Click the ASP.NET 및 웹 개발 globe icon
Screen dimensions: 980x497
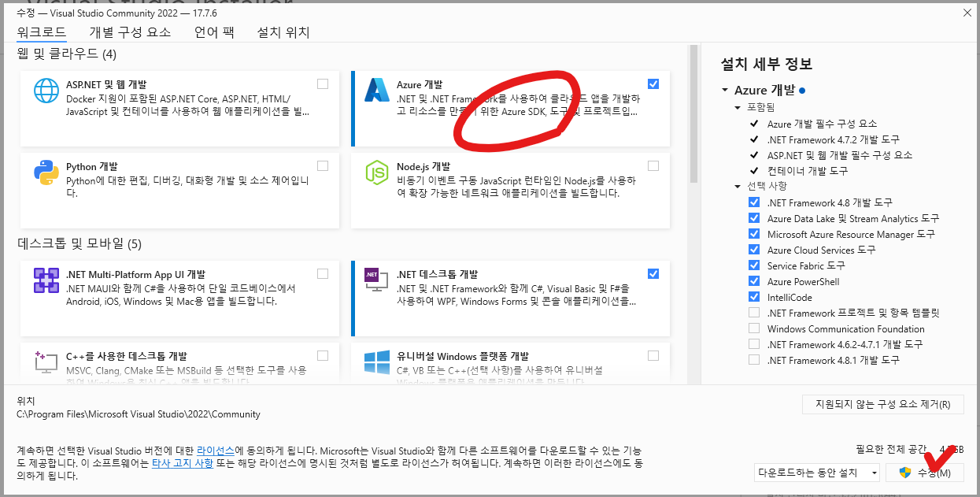46,91
